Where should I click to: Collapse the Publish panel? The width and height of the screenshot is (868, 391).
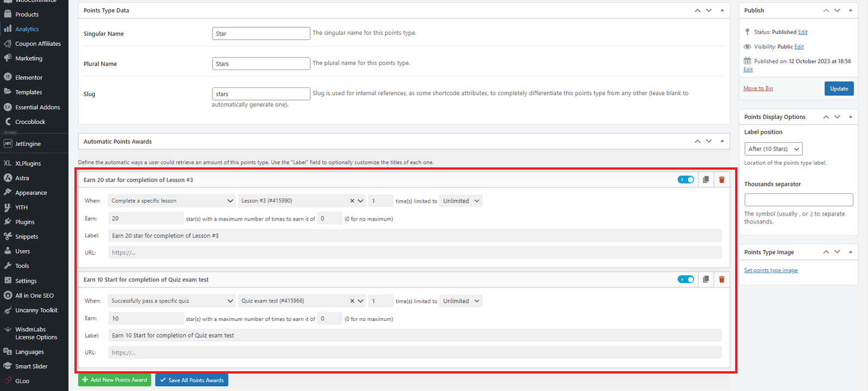850,10
